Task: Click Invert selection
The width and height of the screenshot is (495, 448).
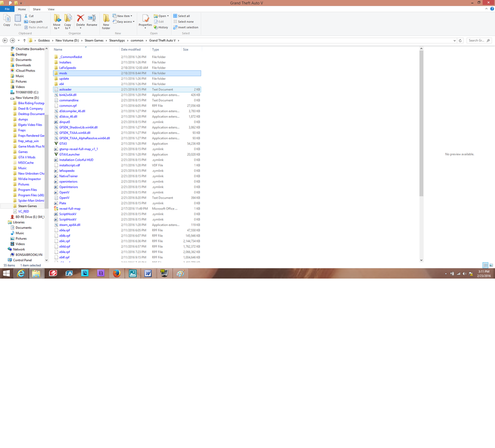Action: [188, 28]
